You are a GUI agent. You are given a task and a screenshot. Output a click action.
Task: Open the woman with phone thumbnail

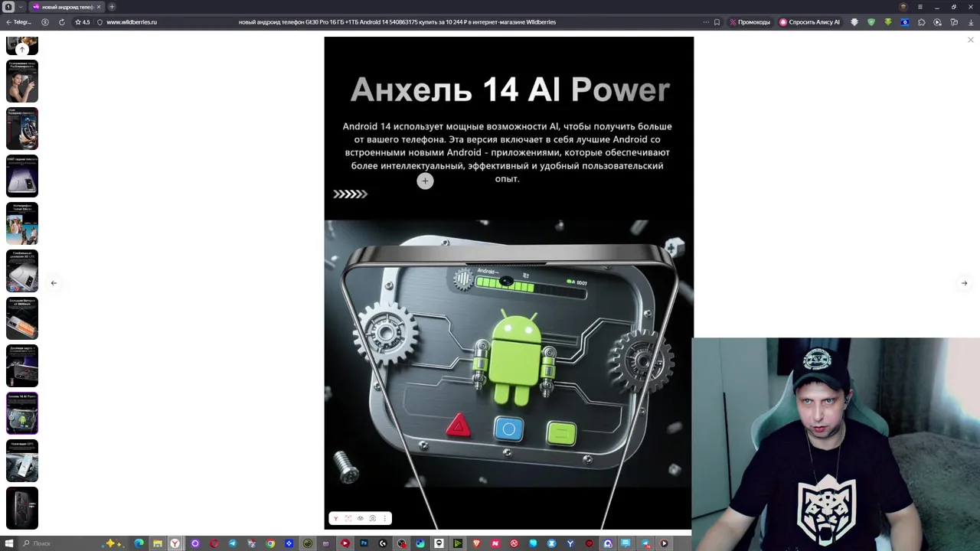[22, 81]
